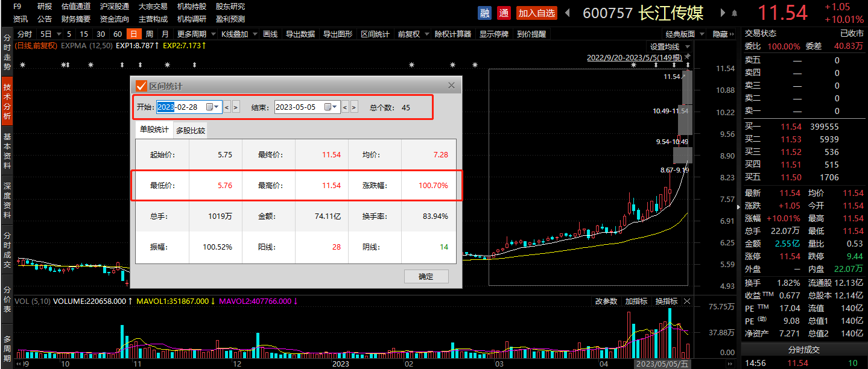Screen dimensions: 868x369
Task: Select the 60 minute period
Action: pyautogui.click(x=117, y=34)
